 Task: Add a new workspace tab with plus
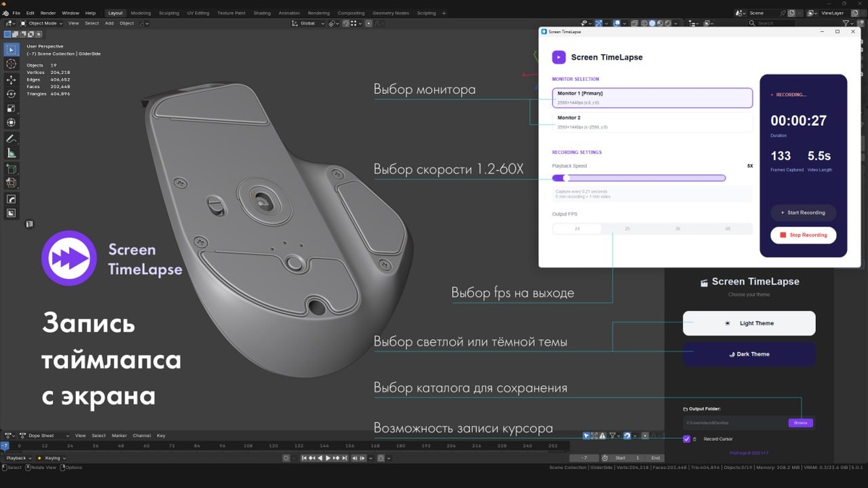[x=444, y=13]
